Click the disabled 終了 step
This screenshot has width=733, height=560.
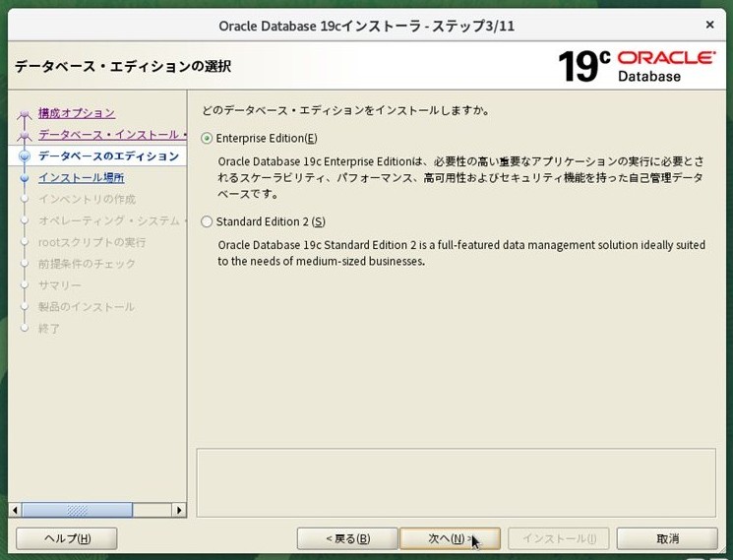click(x=49, y=328)
